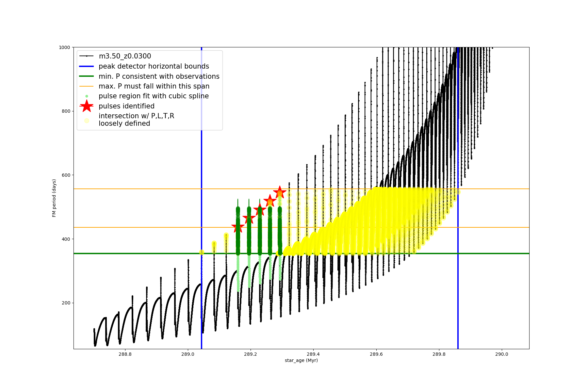Image resolution: width=588 pixels, height=392 pixels.
Task: Select 'min. P consistent with observations' legend text
Action: pyautogui.click(x=159, y=76)
